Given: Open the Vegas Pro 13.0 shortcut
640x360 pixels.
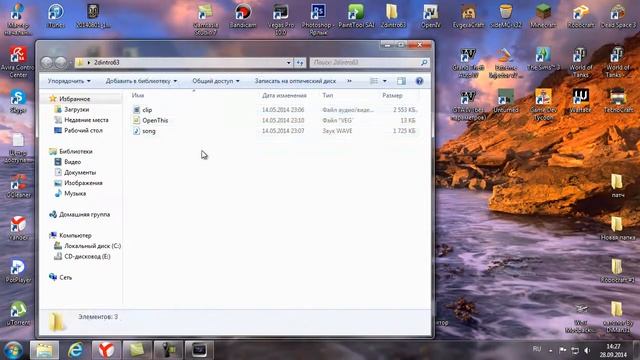Looking at the screenshot, I should [x=280, y=19].
